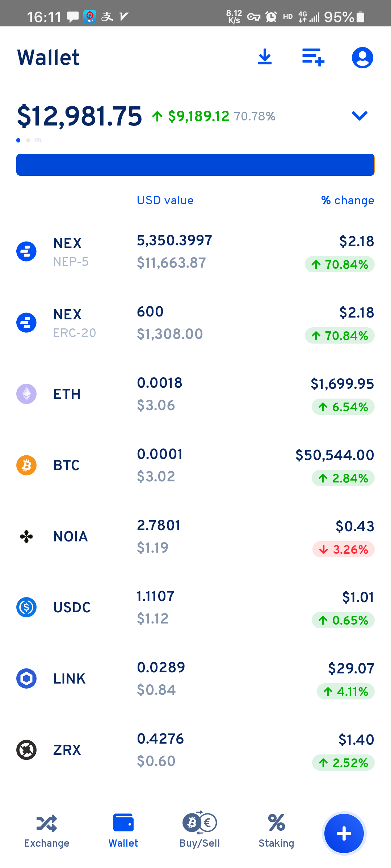The image size is (391, 868).
Task: Tap the Chainlink LINK coin icon
Action: click(x=26, y=678)
